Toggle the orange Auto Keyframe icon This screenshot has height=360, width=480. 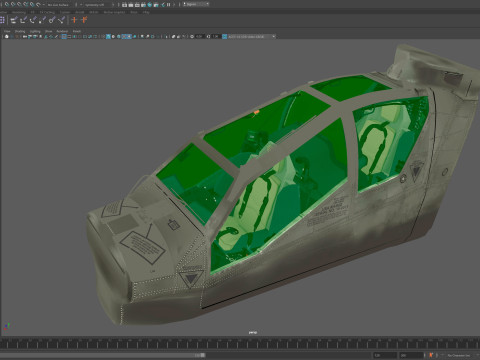(431, 355)
